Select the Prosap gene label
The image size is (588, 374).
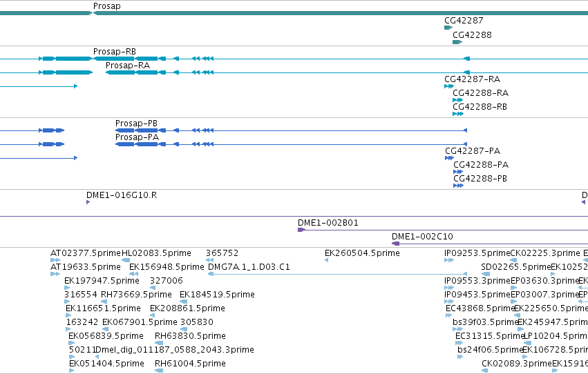pyautogui.click(x=107, y=6)
